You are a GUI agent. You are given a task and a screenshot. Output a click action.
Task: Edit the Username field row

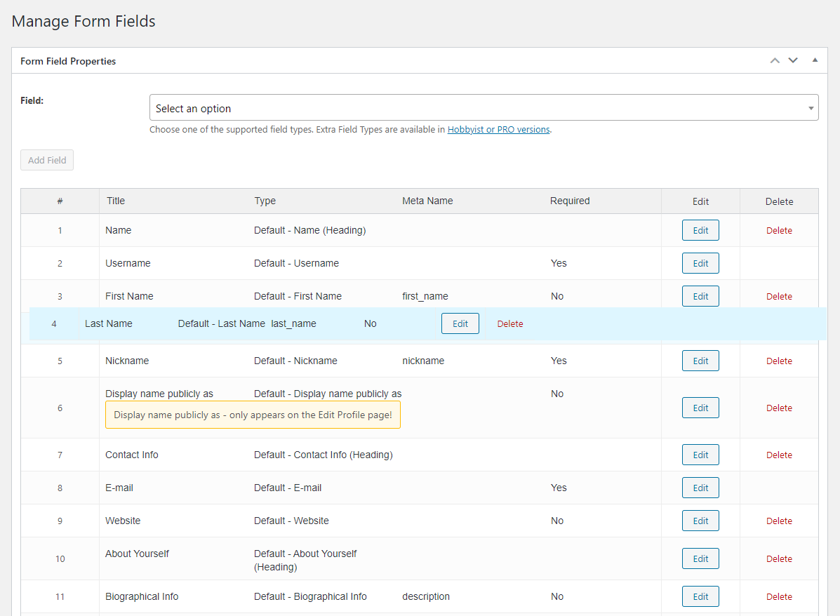point(700,263)
